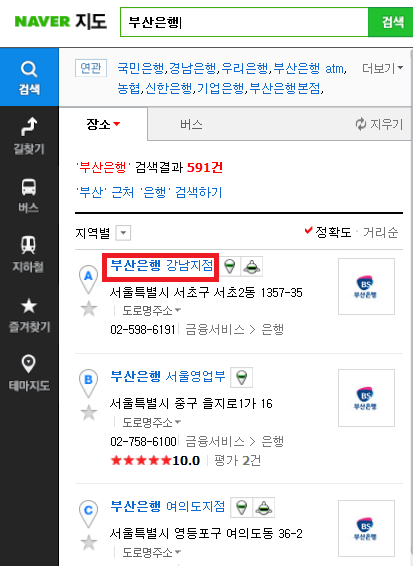Image resolution: width=413 pixels, height=566 pixels.
Task: Open the 지하철 subway sidebar icon
Action: pos(29,254)
